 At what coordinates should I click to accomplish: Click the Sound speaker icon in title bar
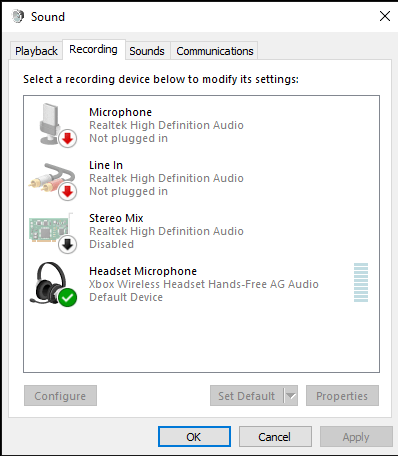[18, 16]
